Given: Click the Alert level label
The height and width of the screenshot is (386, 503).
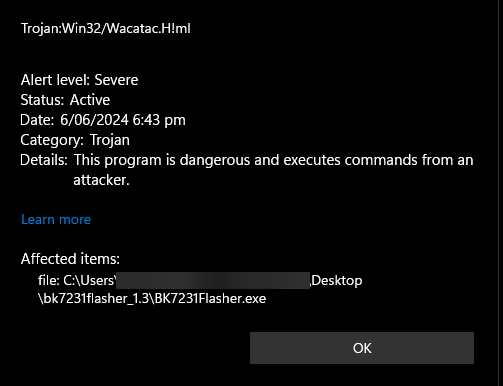Looking at the screenshot, I should coord(55,80).
